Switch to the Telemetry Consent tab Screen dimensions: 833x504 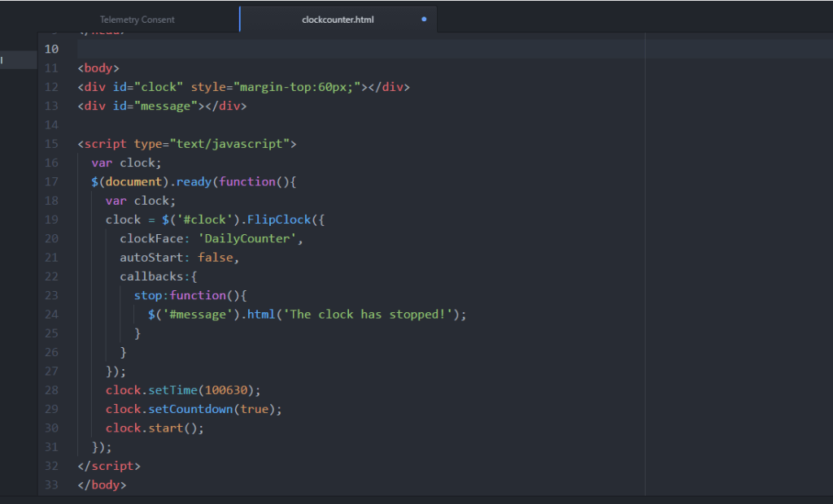pyautogui.click(x=137, y=20)
